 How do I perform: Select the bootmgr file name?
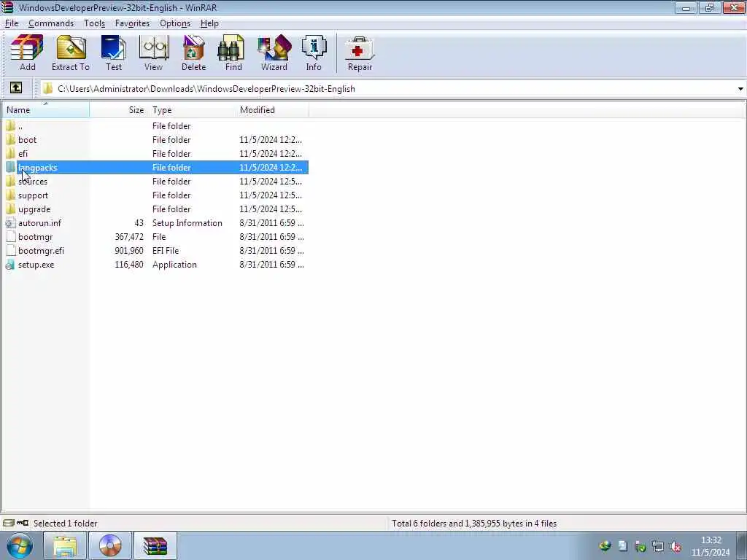35,237
